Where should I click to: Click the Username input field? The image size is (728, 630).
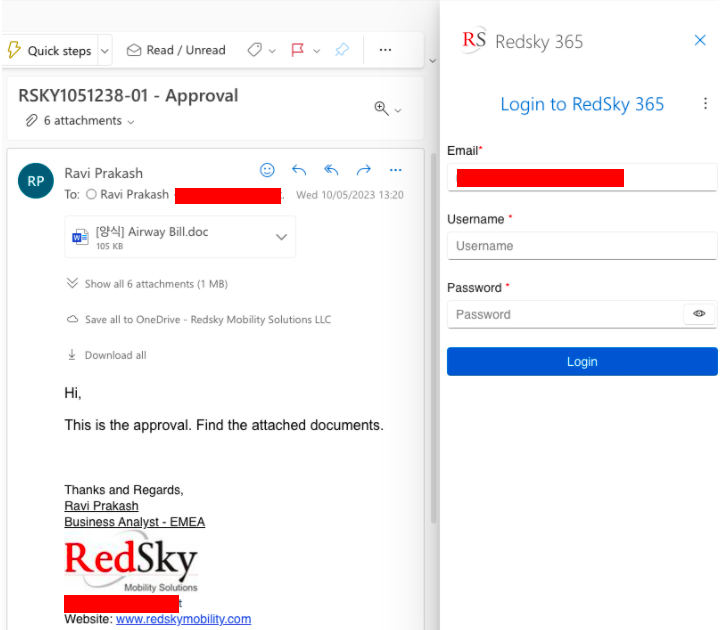[x=582, y=246]
